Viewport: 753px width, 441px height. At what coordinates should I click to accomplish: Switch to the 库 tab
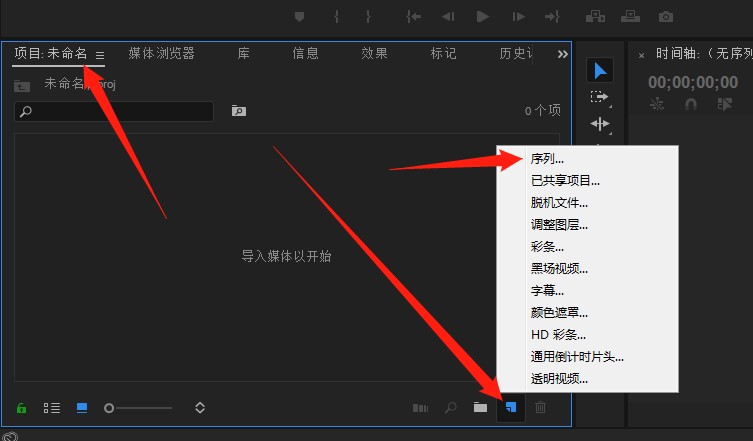click(243, 53)
